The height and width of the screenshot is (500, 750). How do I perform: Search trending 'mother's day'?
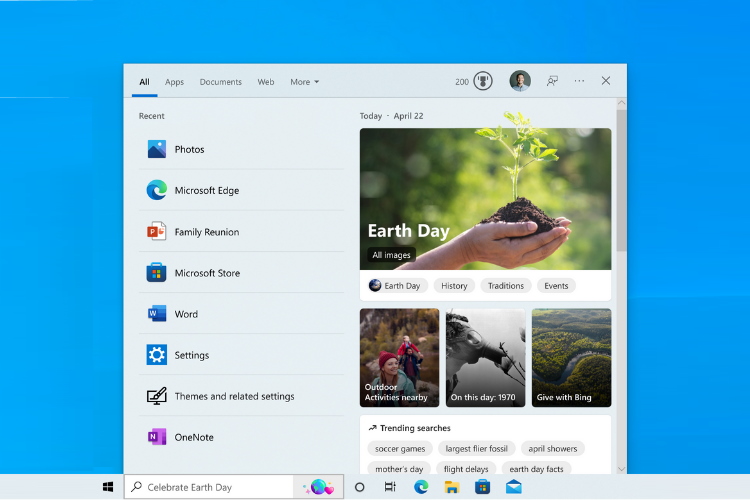(399, 468)
